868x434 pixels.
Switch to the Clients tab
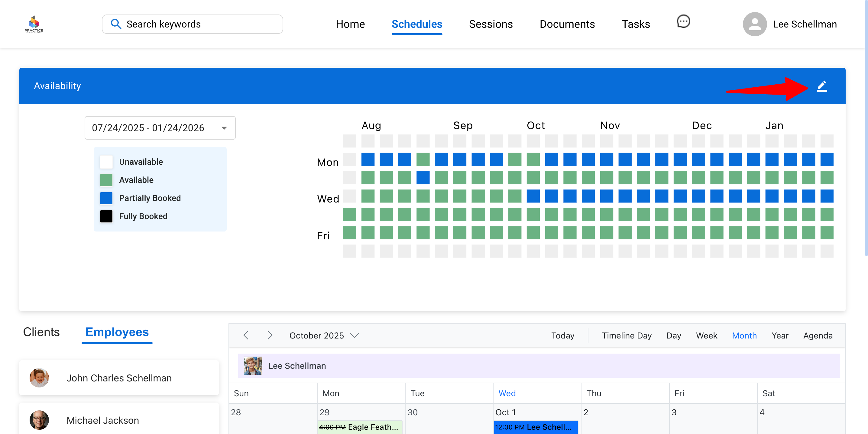pyautogui.click(x=41, y=332)
